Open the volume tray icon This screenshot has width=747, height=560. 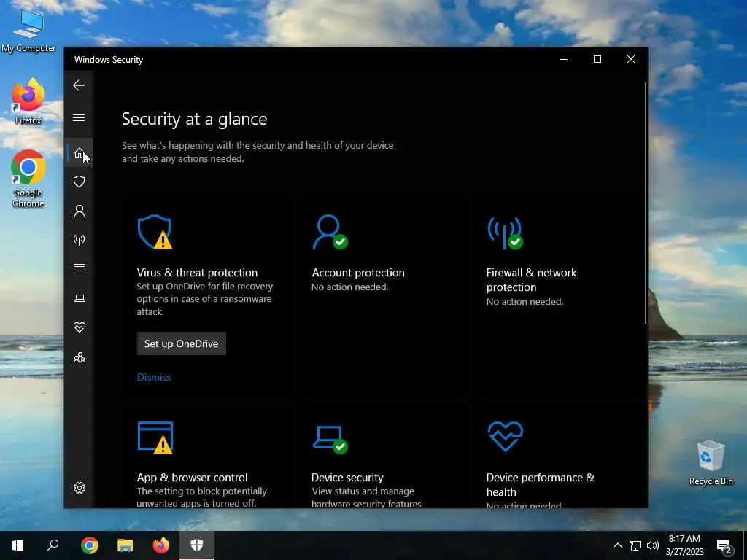(653, 545)
